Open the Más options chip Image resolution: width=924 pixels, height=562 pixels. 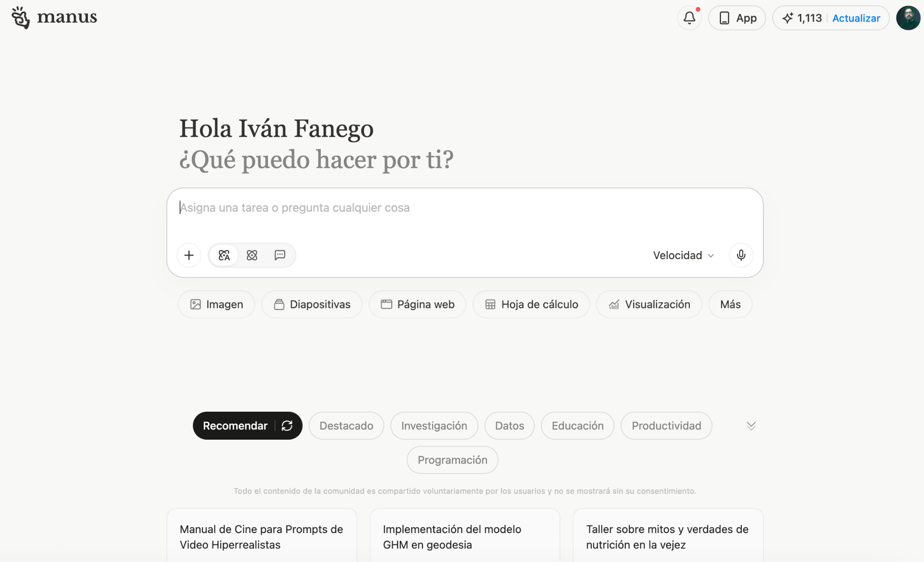tap(730, 304)
